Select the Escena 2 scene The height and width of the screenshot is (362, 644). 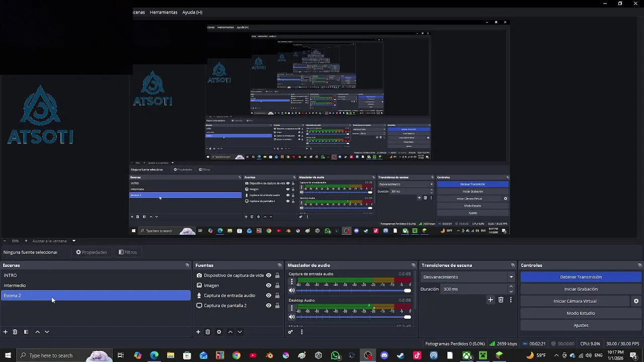(96, 296)
